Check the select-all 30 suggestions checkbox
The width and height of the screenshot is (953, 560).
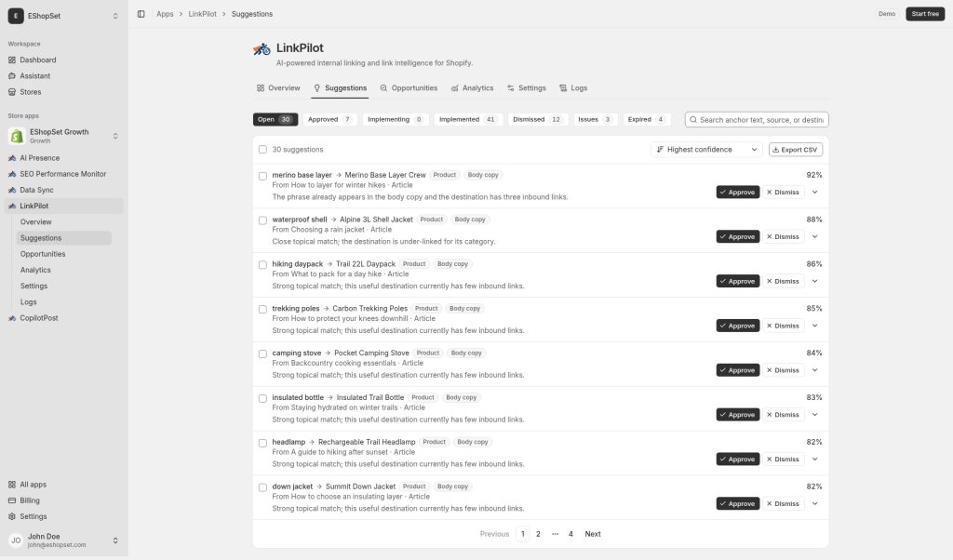pyautogui.click(x=262, y=150)
